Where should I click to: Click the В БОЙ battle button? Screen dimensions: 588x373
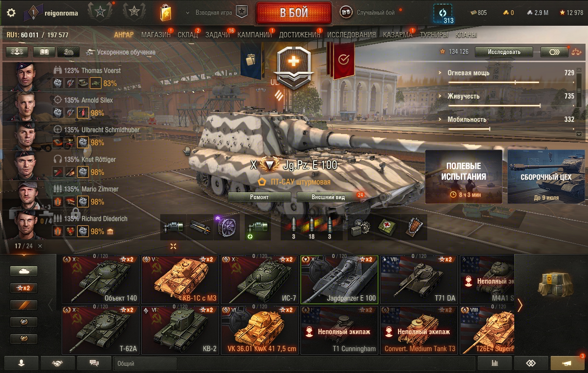coord(294,13)
